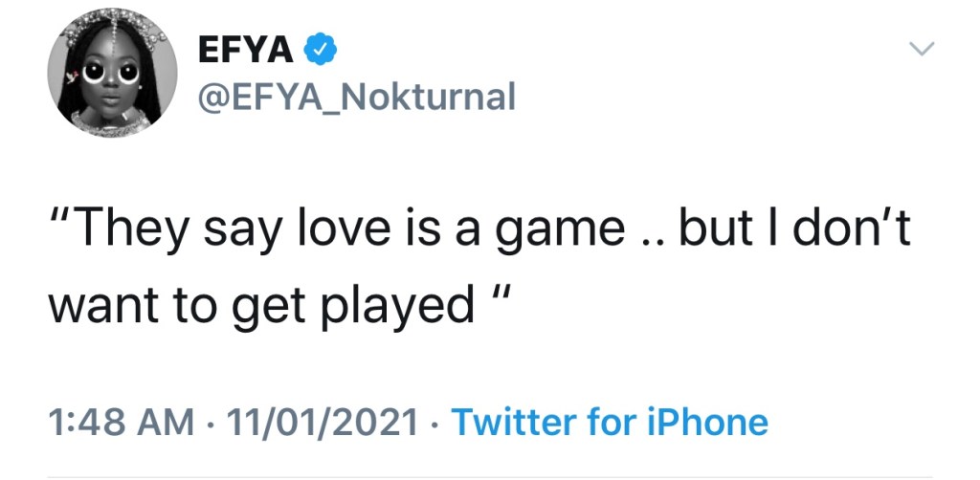Click the 1:48 AM timestamp
This screenshot has height=480, width=980.
pos(121,422)
